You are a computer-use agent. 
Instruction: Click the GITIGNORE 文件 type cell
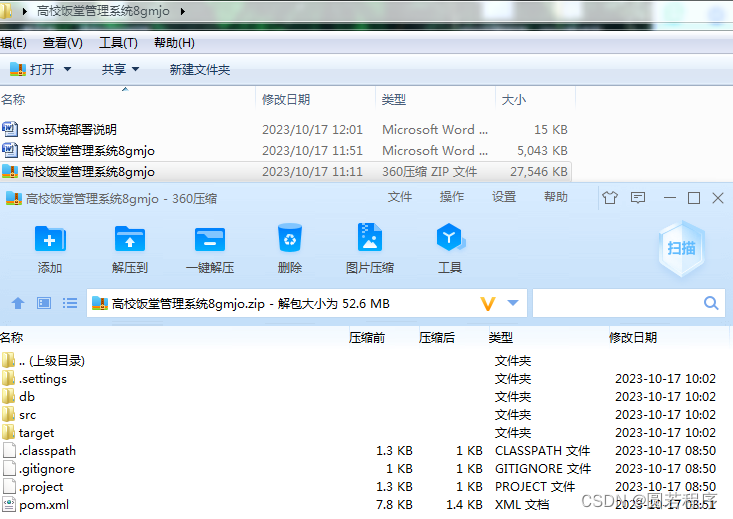tap(543, 469)
